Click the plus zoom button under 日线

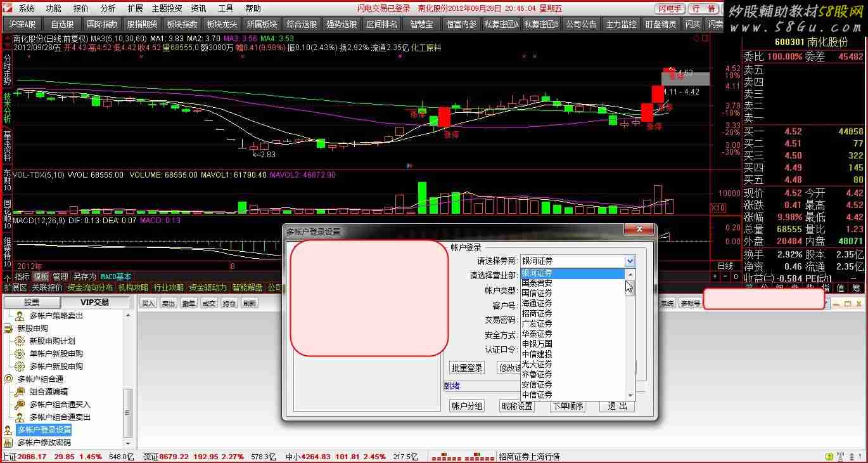716,277
